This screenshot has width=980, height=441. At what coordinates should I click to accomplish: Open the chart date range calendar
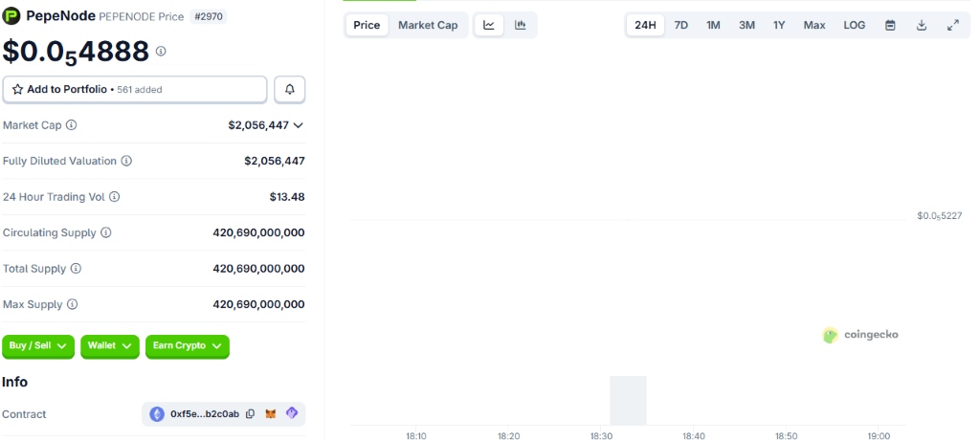890,25
